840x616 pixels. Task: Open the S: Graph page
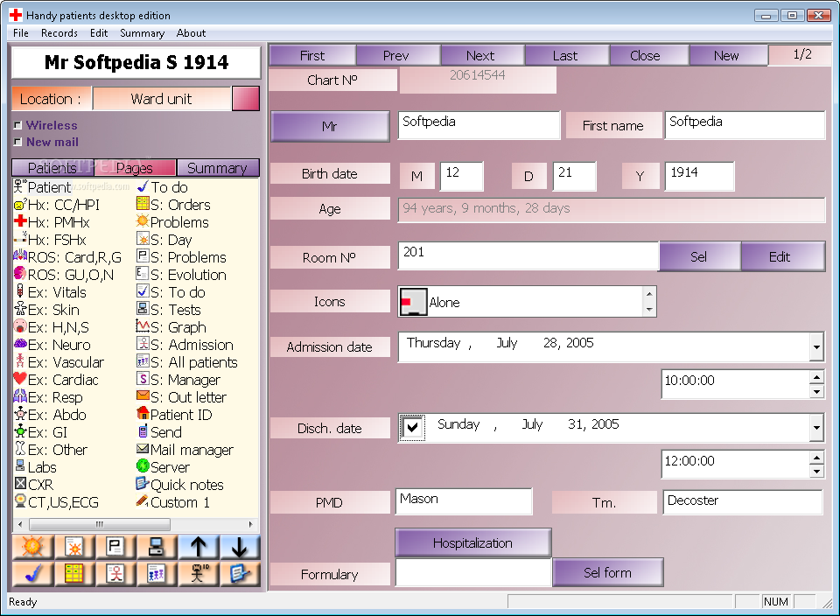(x=171, y=327)
